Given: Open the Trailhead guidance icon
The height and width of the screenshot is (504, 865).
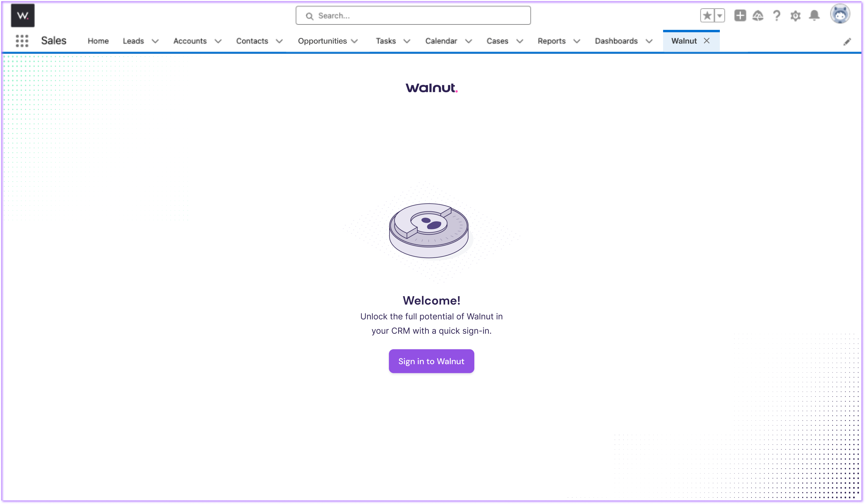Looking at the screenshot, I should [758, 16].
